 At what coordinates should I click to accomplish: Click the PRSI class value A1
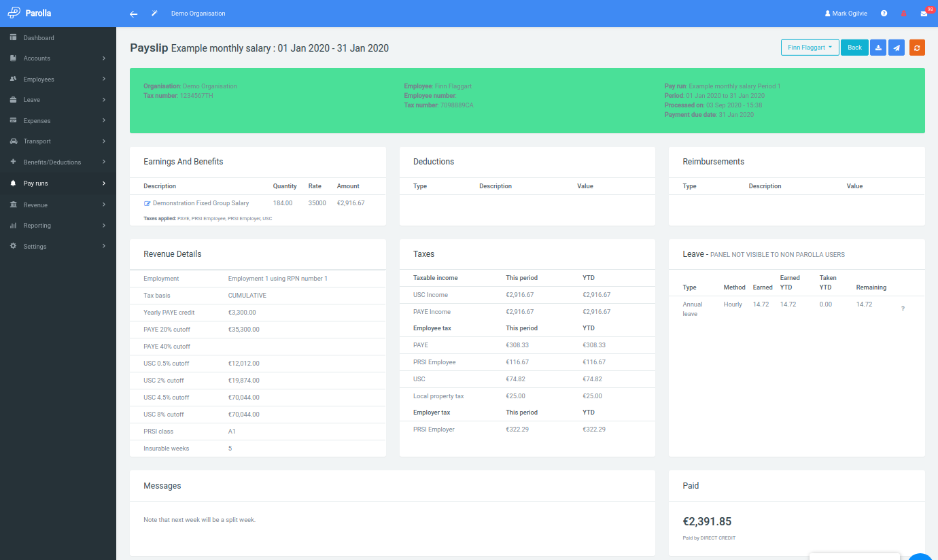tap(232, 432)
